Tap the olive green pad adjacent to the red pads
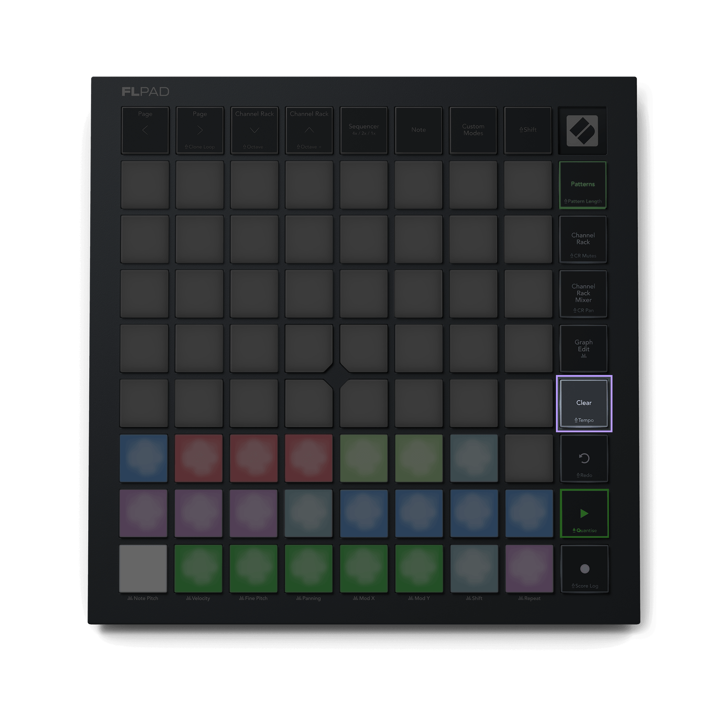 pyautogui.click(x=364, y=458)
